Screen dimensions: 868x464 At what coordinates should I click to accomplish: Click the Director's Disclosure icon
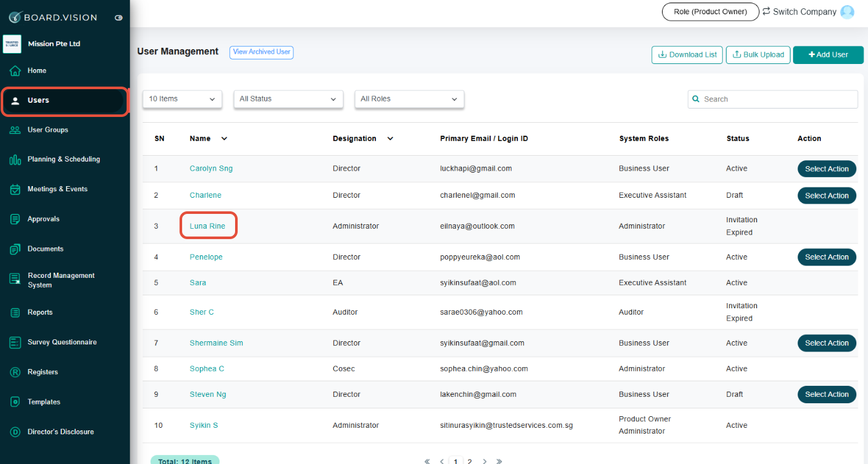(15, 432)
